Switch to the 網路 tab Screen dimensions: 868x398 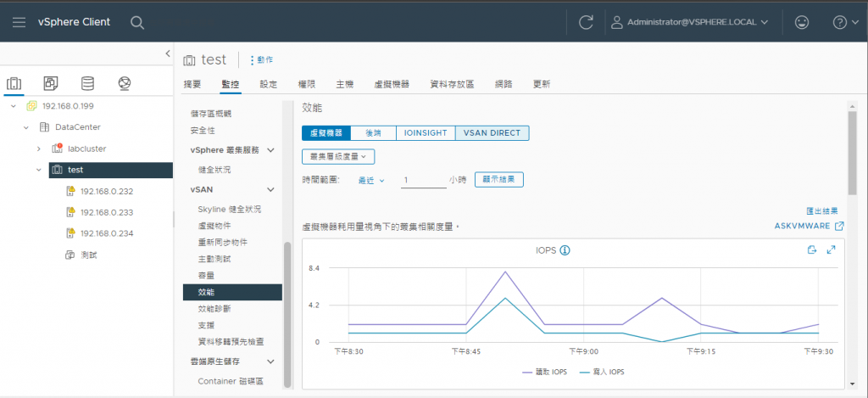point(504,84)
